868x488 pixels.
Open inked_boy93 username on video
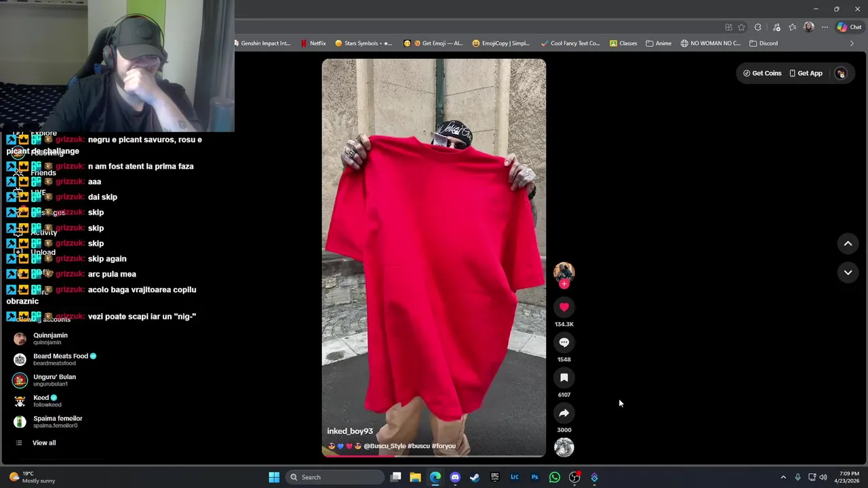tap(350, 431)
